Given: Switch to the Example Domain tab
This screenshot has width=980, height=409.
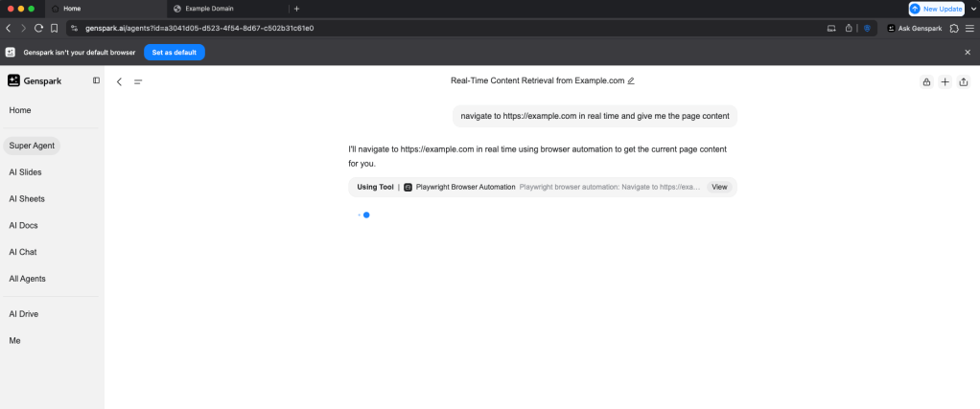Looking at the screenshot, I should (228, 9).
